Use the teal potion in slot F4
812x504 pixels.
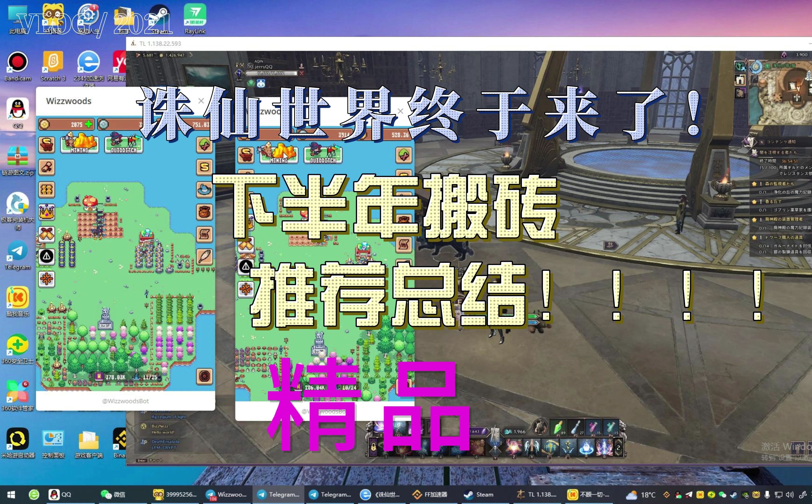pyautogui.click(x=611, y=427)
